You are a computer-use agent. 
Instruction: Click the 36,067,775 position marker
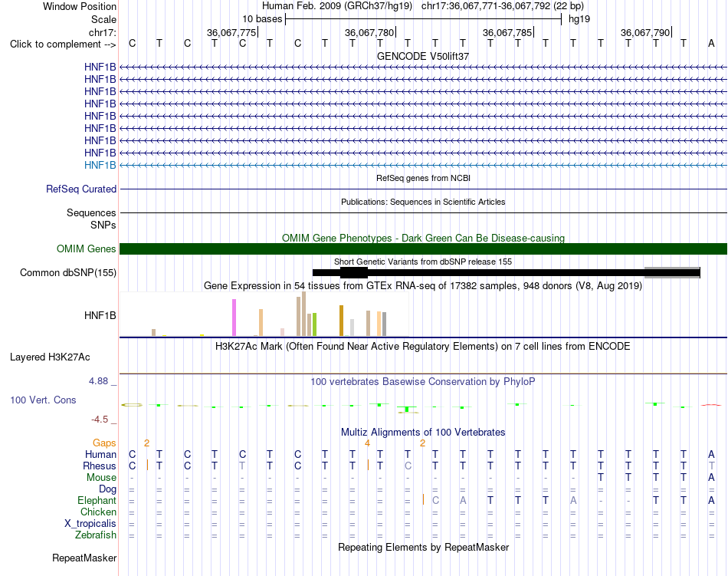click(x=231, y=32)
